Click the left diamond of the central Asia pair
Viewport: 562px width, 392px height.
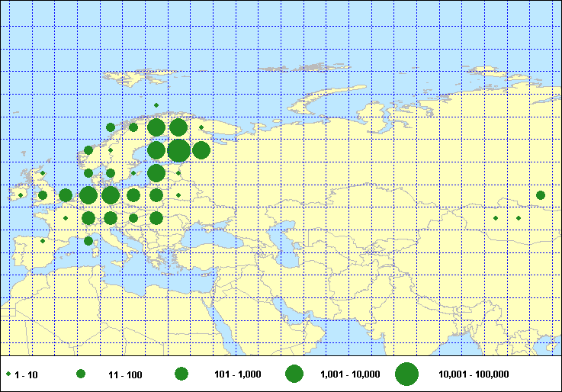(496, 219)
